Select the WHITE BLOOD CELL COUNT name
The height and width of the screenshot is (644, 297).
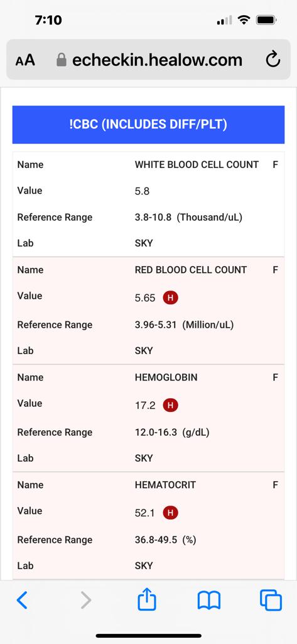[197, 165]
